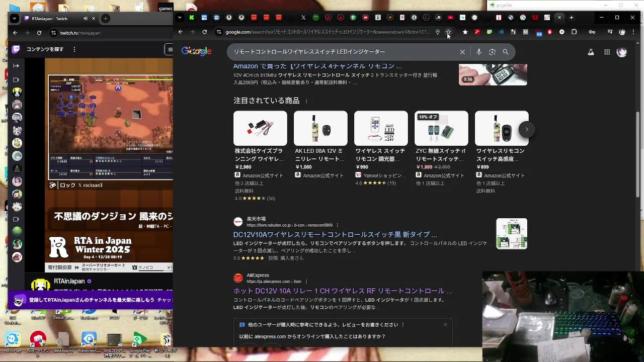Open the tab search dropdown in Google window

click(180, 18)
